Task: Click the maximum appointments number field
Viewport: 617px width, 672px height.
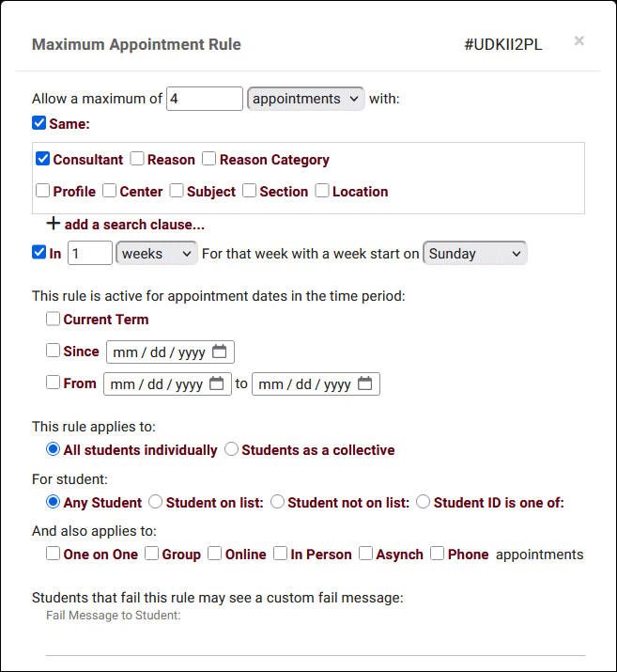Action: tap(204, 99)
